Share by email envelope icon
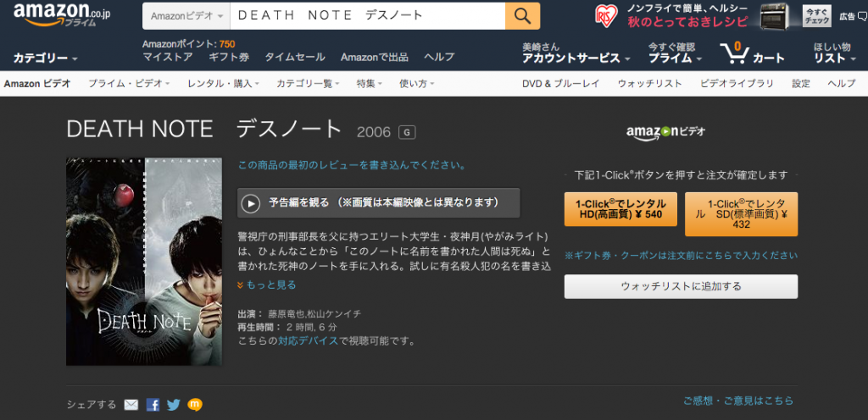 (x=131, y=405)
